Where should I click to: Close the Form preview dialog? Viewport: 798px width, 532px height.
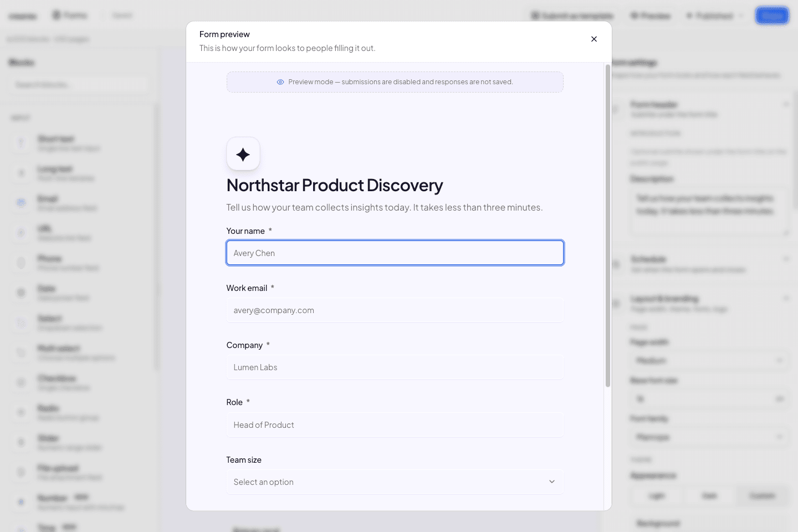[x=594, y=39]
